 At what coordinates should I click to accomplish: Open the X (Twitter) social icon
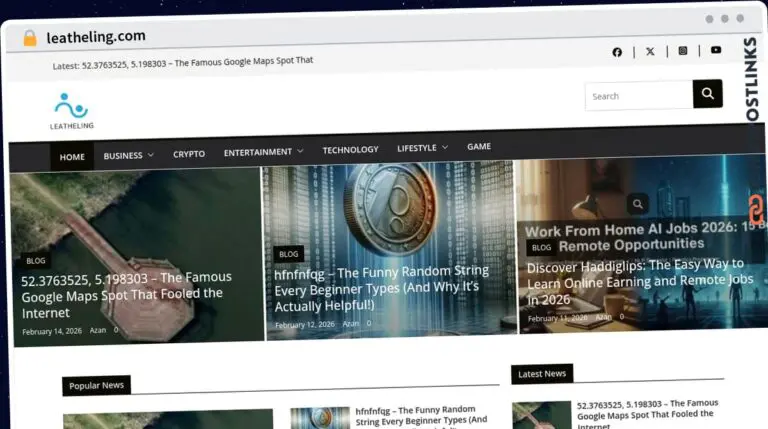click(x=650, y=51)
